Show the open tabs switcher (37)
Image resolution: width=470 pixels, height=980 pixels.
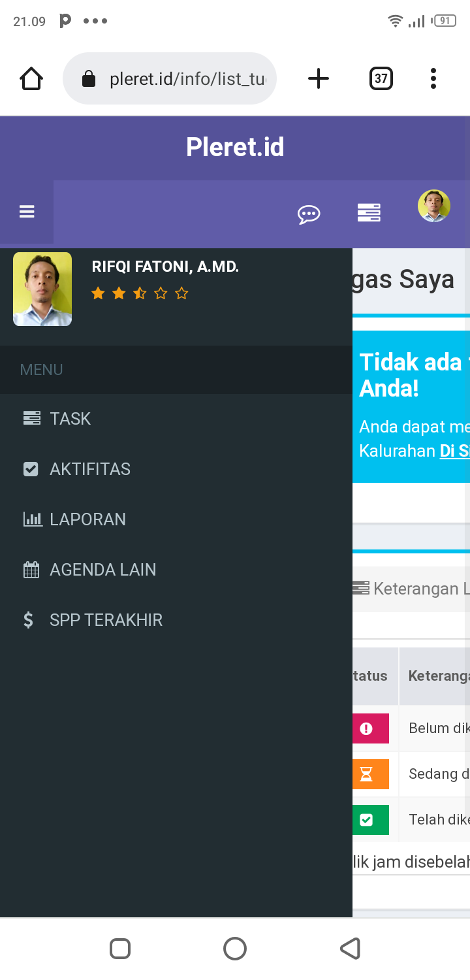381,79
